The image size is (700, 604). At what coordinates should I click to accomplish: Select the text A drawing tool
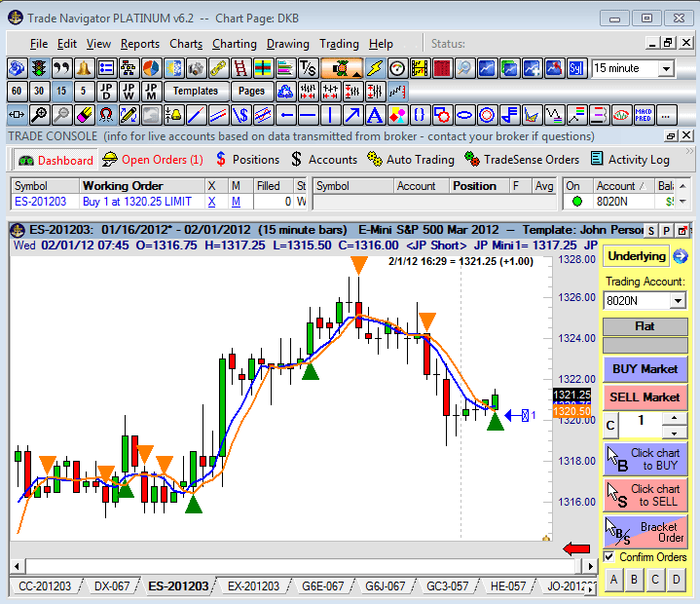coord(375,115)
